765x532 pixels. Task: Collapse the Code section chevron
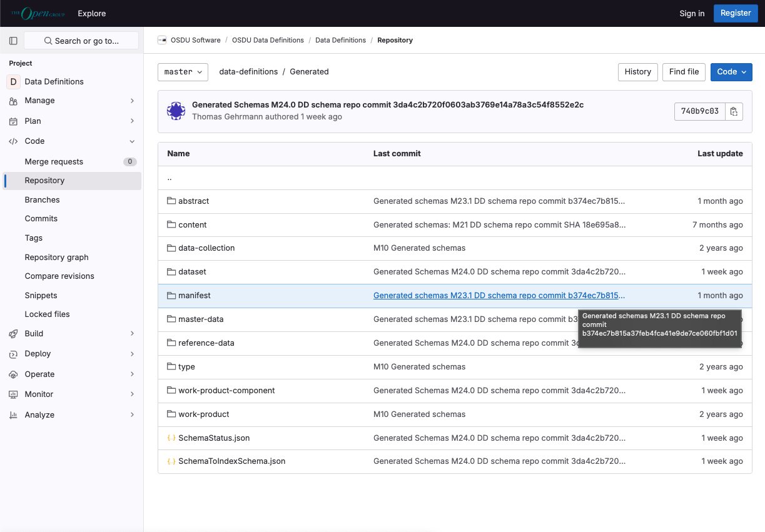click(132, 141)
